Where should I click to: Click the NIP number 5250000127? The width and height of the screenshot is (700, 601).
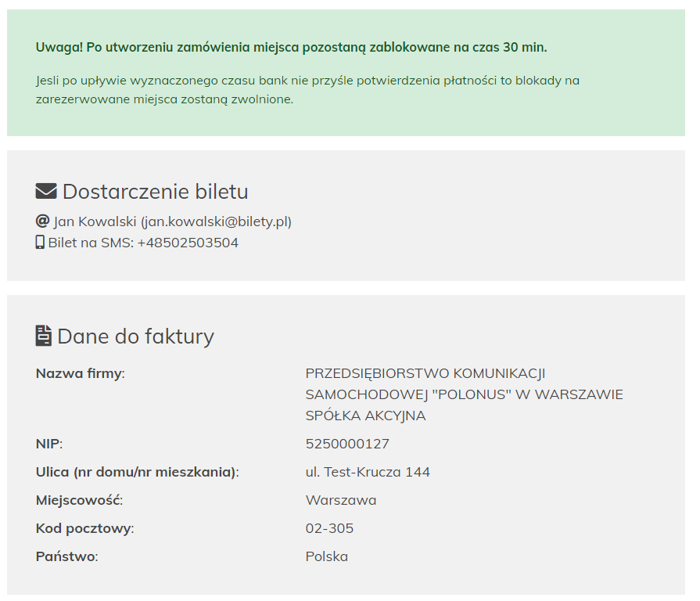pos(347,444)
